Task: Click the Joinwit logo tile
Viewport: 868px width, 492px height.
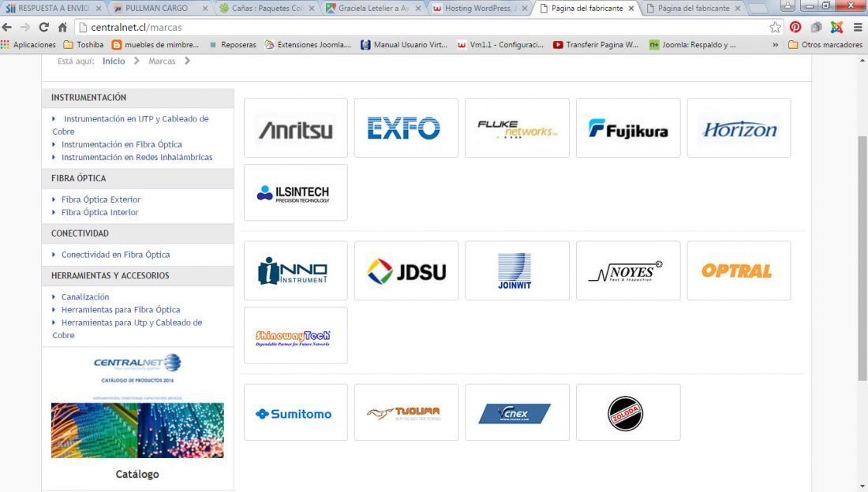Action: click(x=517, y=270)
